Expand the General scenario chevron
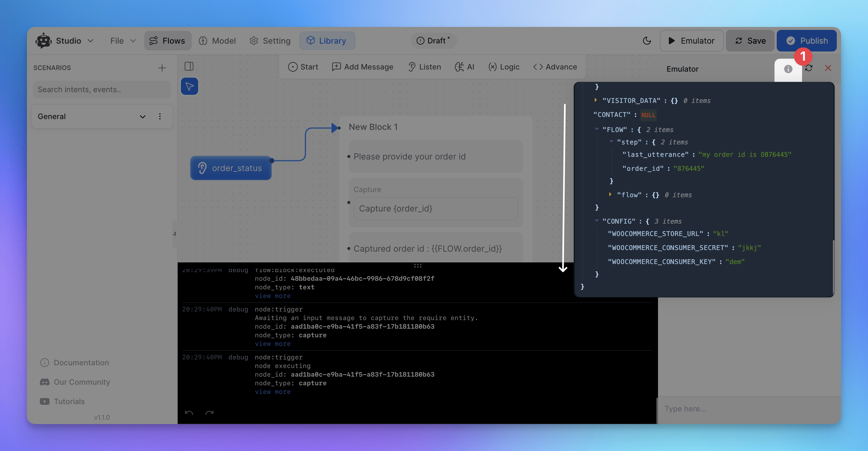This screenshot has width=868, height=451. click(142, 117)
